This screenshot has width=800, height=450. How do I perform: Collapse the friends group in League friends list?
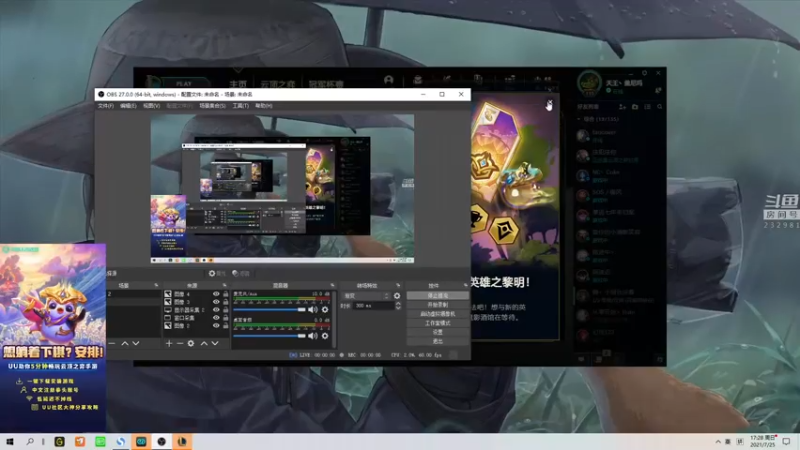pyautogui.click(x=579, y=119)
